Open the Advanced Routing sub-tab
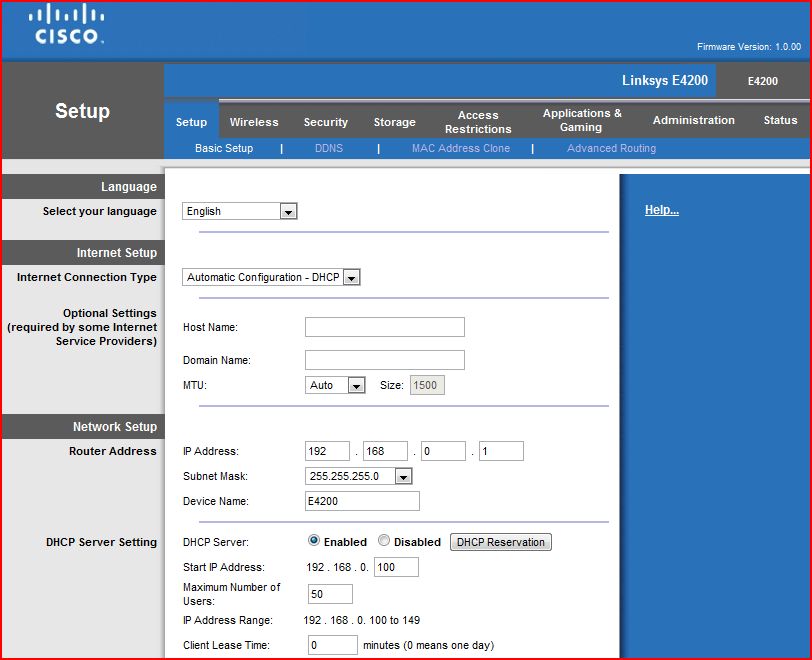Image resolution: width=812 pixels, height=660 pixels. pyautogui.click(x=611, y=148)
